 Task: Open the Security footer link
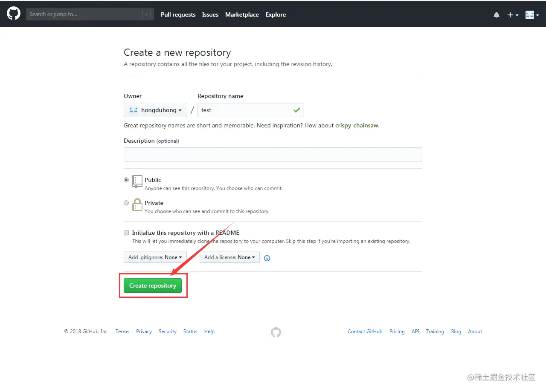[168, 331]
